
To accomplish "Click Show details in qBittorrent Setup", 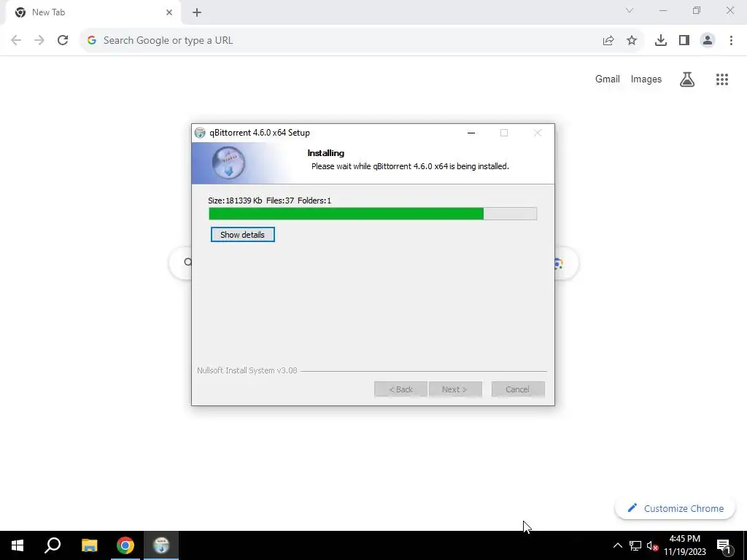I will coord(242,235).
